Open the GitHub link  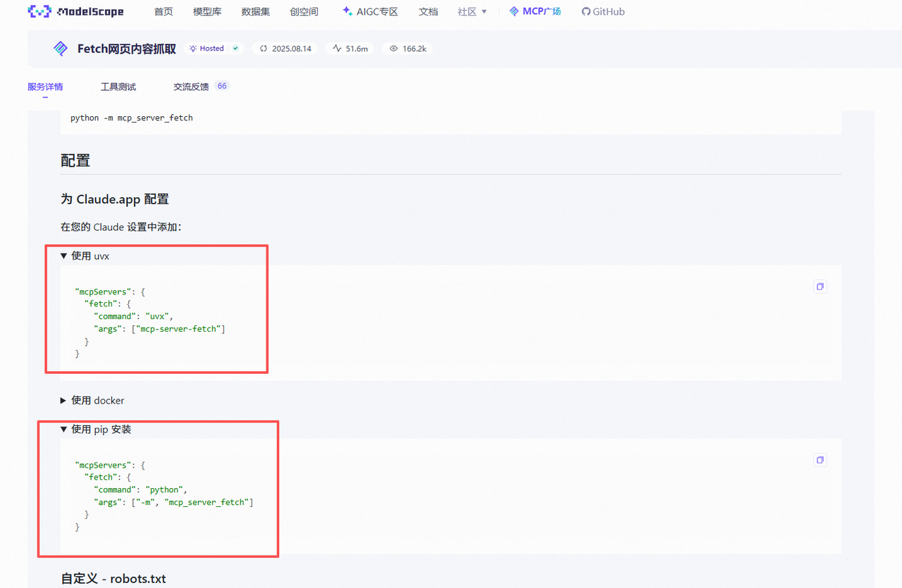tap(603, 11)
